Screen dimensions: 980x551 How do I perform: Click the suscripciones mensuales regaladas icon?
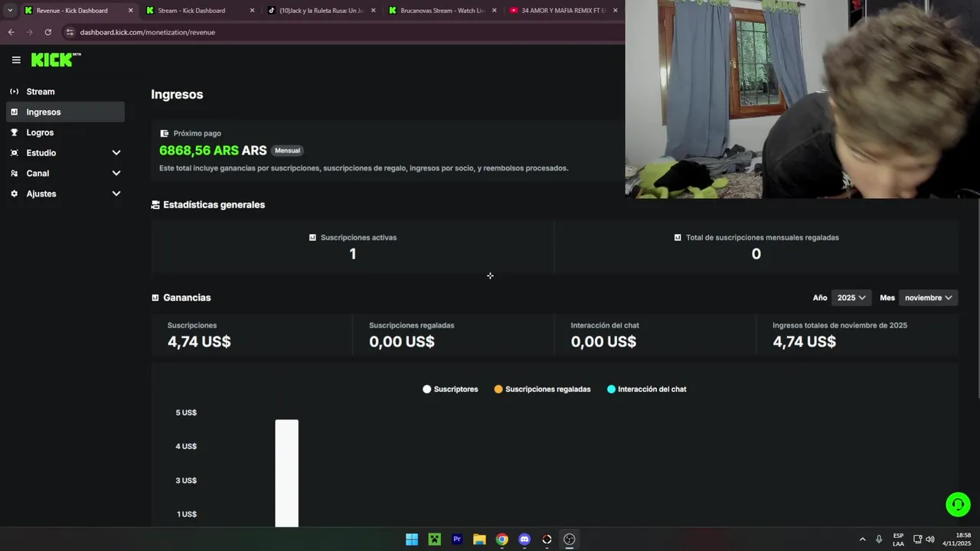(678, 238)
